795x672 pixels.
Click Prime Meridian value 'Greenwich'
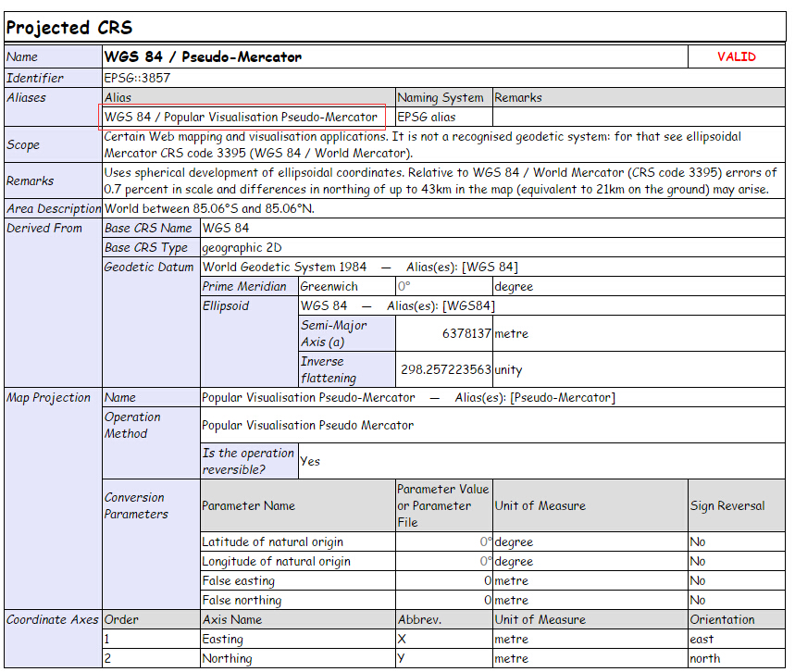(x=329, y=287)
